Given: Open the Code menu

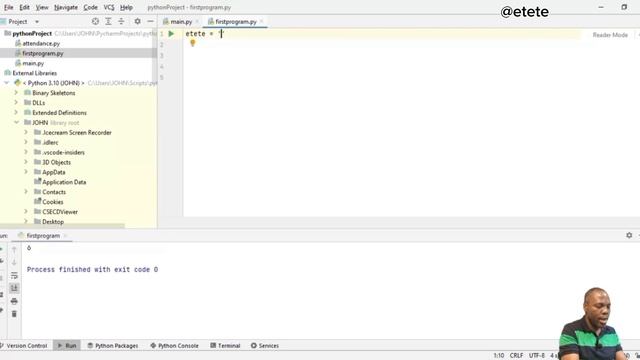Looking at the screenshot, I should point(91,7).
